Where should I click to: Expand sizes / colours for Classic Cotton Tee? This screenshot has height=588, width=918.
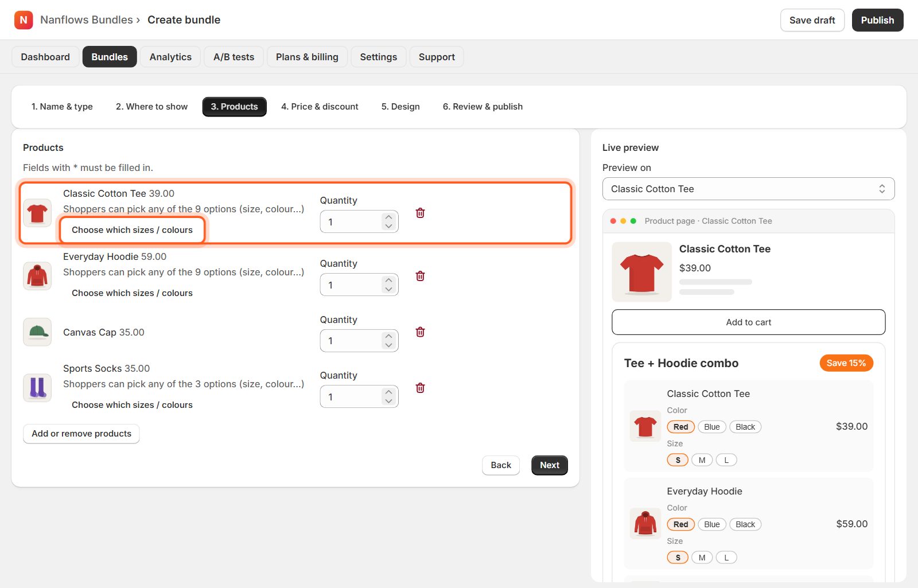pos(132,230)
